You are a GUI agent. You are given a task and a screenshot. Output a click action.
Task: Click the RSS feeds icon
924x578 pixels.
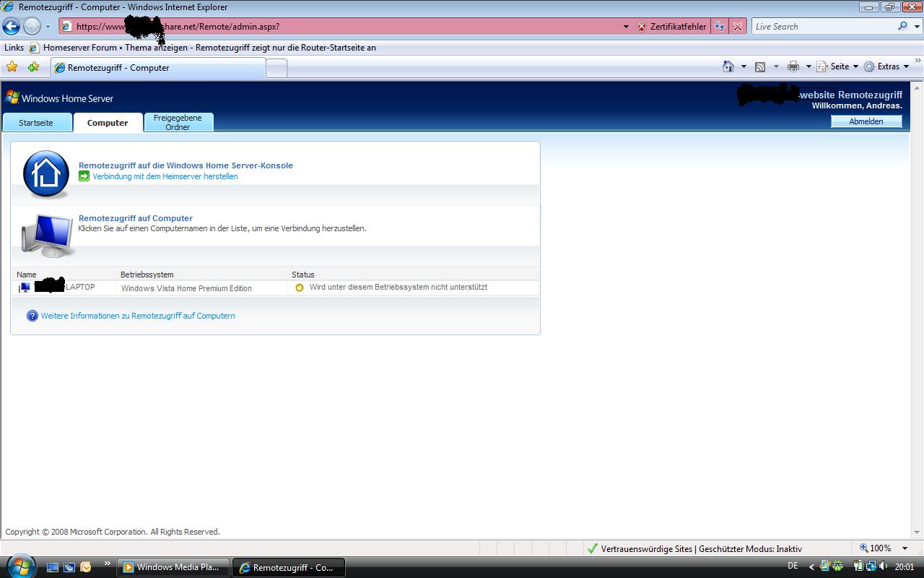[x=760, y=66]
